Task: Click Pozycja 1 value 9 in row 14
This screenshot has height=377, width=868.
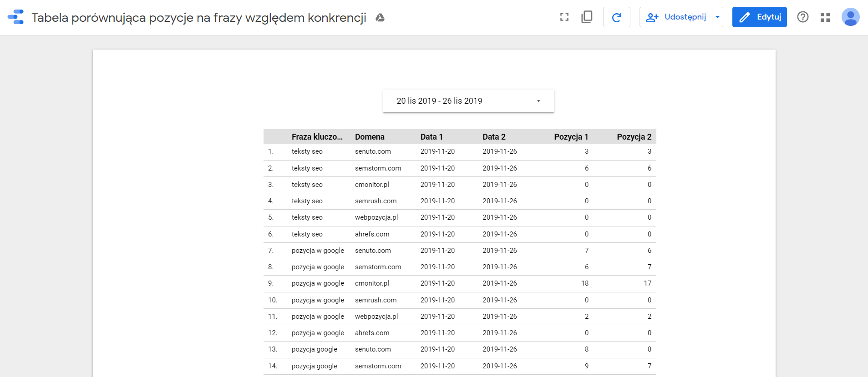Action: (x=586, y=366)
